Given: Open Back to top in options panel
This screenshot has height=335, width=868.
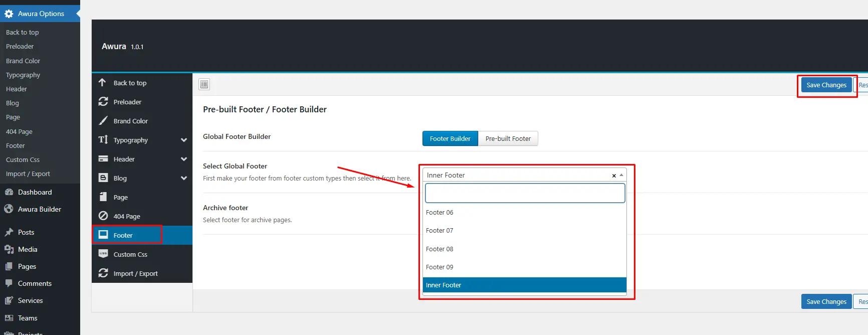Looking at the screenshot, I should click(x=142, y=83).
